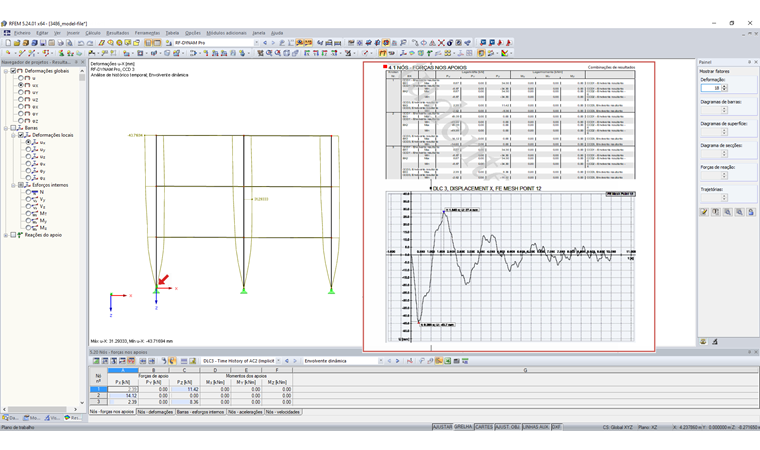Switch to Barras - esforços internos tab
The width and height of the screenshot is (760, 450).
[x=200, y=412]
